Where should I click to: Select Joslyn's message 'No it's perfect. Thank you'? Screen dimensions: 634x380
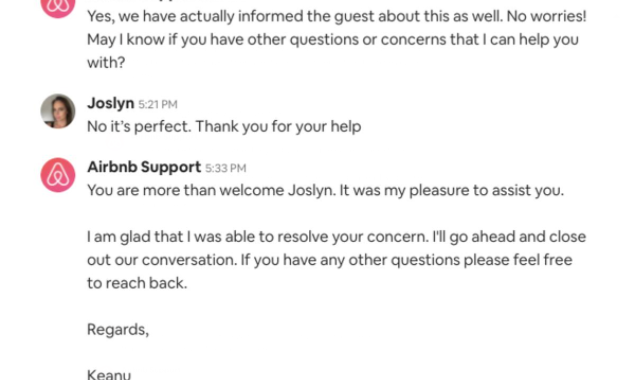click(224, 127)
